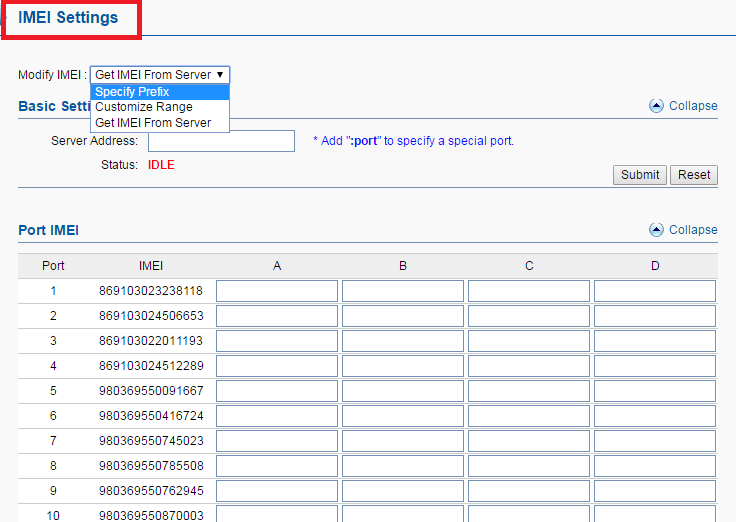The image size is (736, 522).
Task: Click port 6 column C input
Action: click(529, 416)
